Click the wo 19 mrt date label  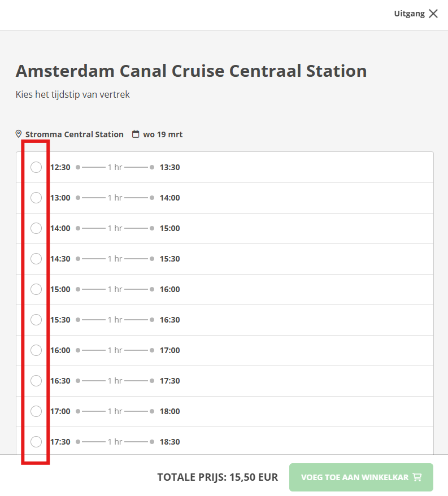[163, 134]
